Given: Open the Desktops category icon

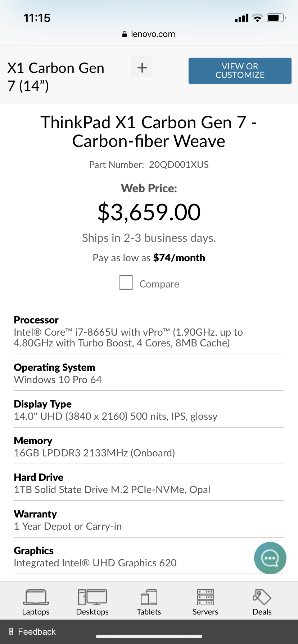Looking at the screenshot, I should coord(92,597).
